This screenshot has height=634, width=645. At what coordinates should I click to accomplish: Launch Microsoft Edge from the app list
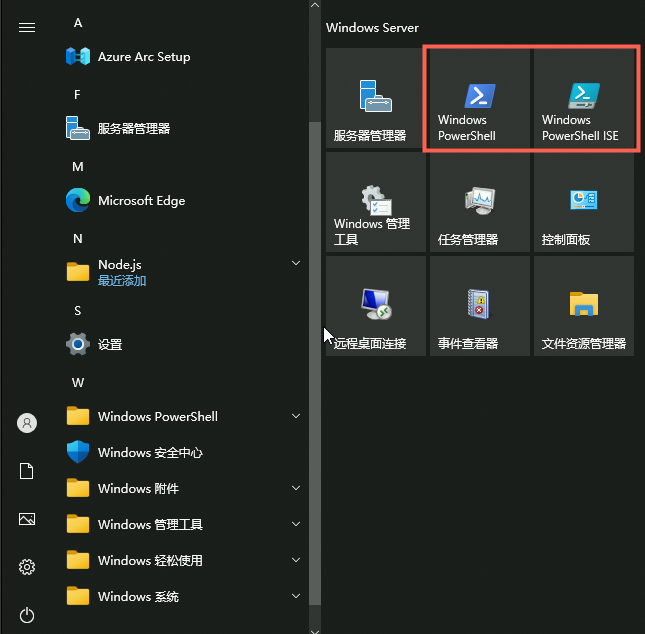click(x=183, y=200)
